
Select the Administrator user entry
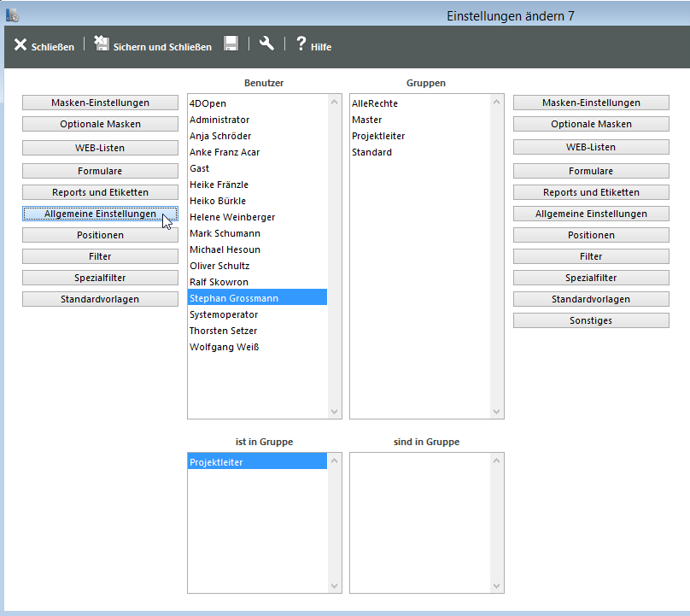(219, 120)
